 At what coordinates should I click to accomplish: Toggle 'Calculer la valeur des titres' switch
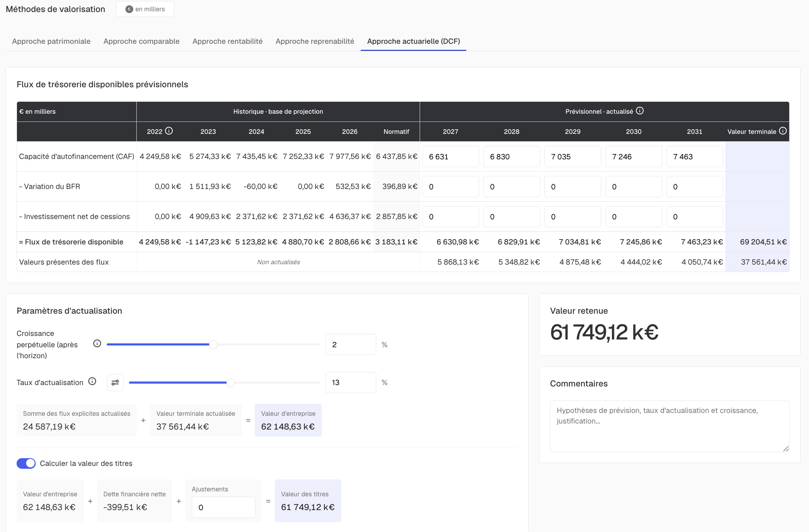pyautogui.click(x=26, y=463)
